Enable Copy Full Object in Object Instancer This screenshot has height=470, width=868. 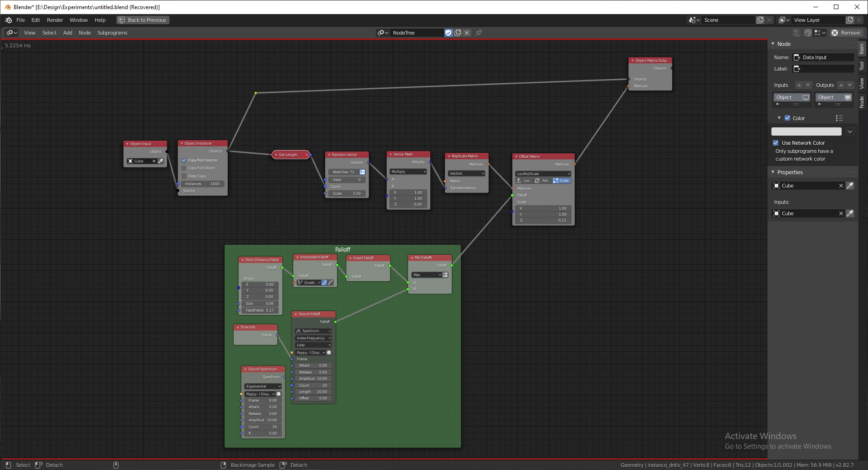click(x=184, y=168)
